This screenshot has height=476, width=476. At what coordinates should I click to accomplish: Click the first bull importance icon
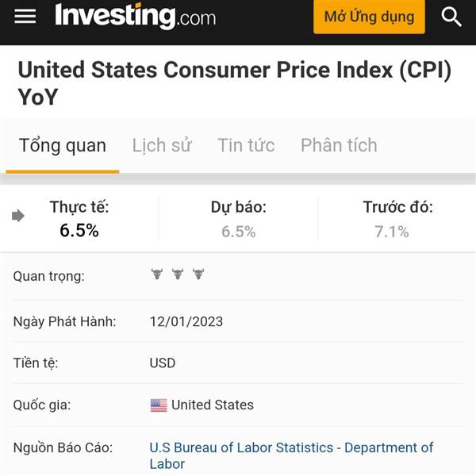157,274
